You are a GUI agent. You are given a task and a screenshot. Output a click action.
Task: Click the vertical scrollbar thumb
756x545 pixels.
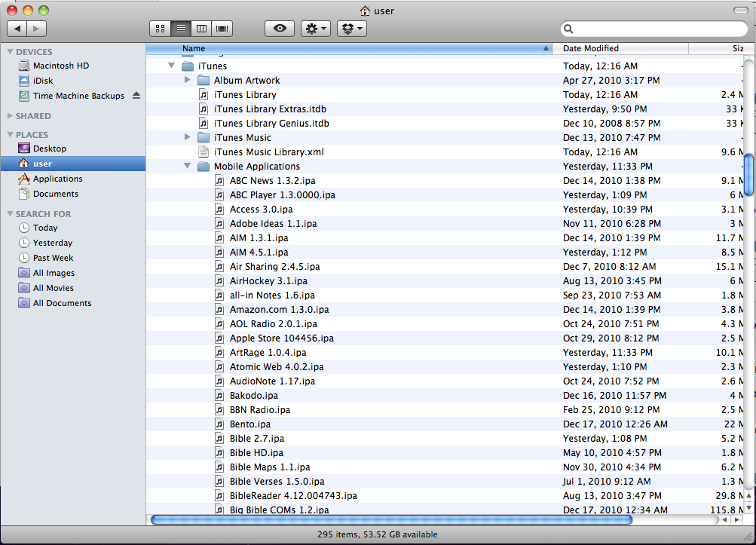(x=748, y=175)
